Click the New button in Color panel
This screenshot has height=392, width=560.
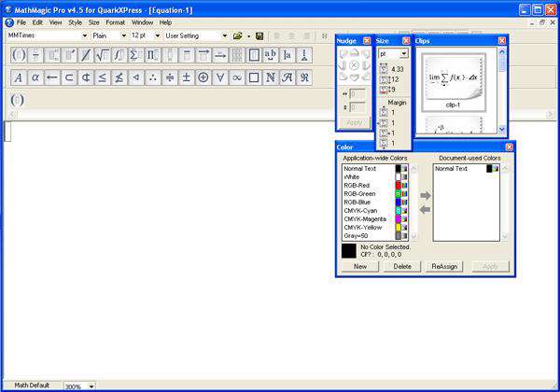[360, 267]
